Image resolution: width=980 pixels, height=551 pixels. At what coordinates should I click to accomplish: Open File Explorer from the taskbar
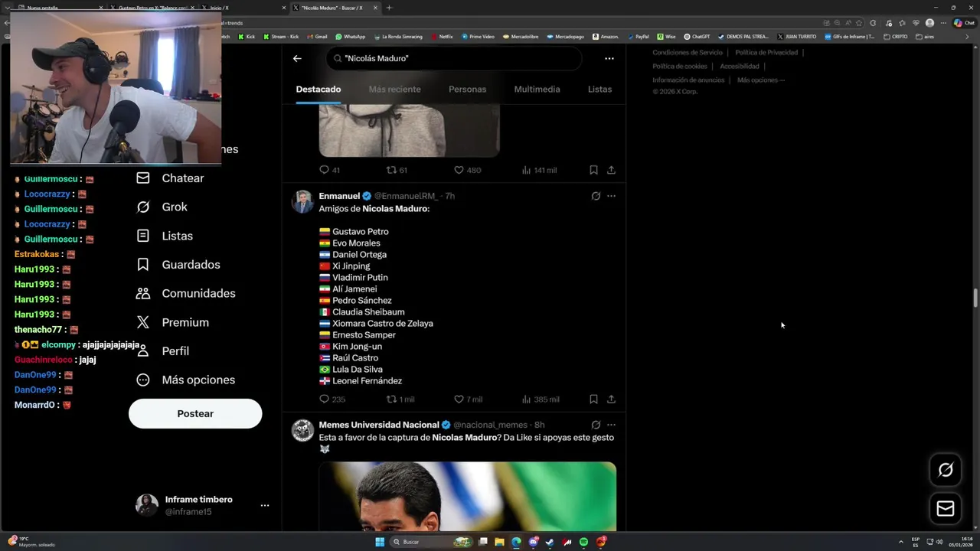tap(499, 542)
